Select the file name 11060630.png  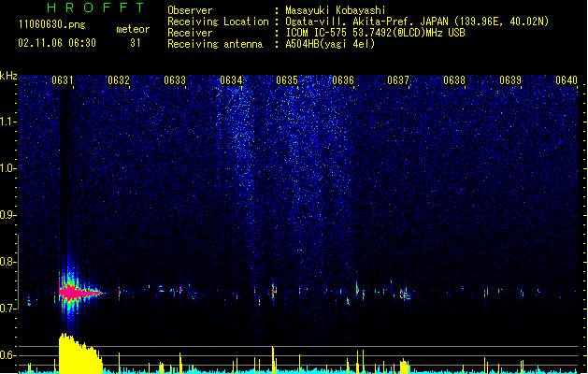(52, 24)
